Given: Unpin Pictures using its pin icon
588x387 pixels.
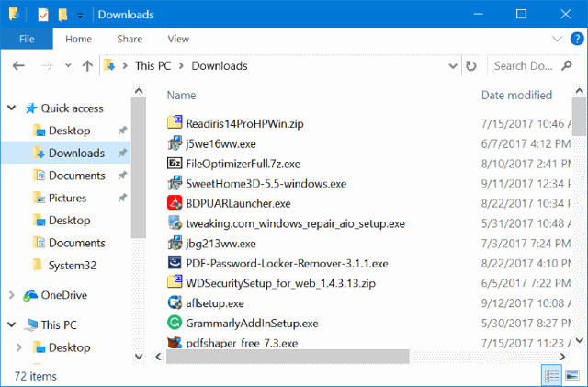Looking at the screenshot, I should point(122,198).
